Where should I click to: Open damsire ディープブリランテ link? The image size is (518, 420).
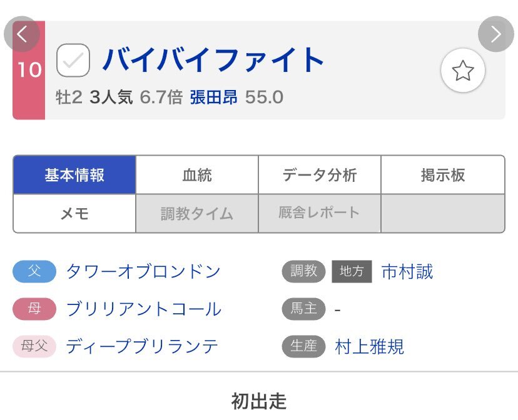pyautogui.click(x=142, y=346)
